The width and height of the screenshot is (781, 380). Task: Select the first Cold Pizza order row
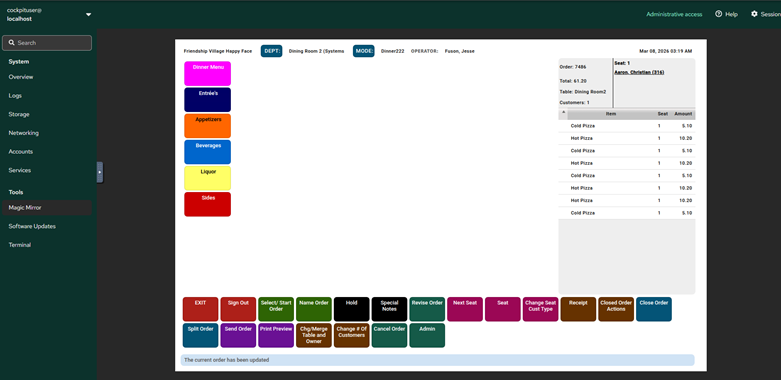[x=627, y=126]
